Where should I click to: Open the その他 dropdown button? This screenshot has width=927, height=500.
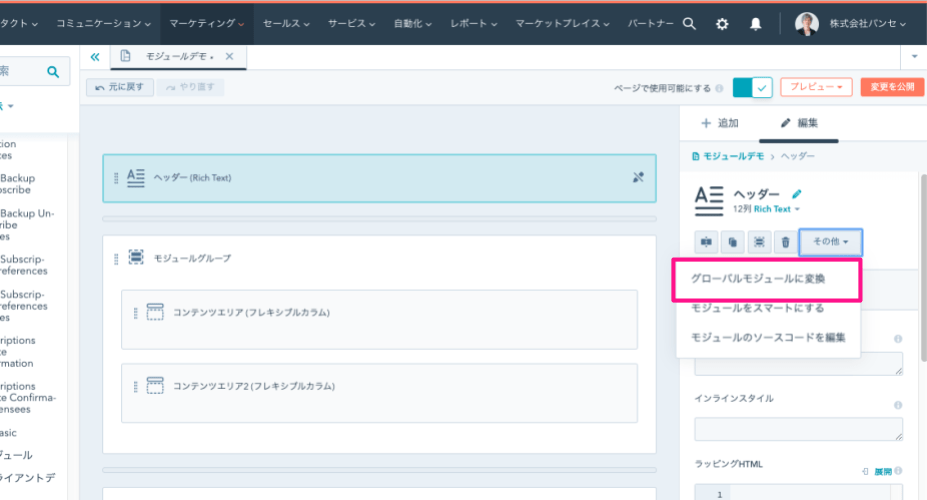pos(830,241)
